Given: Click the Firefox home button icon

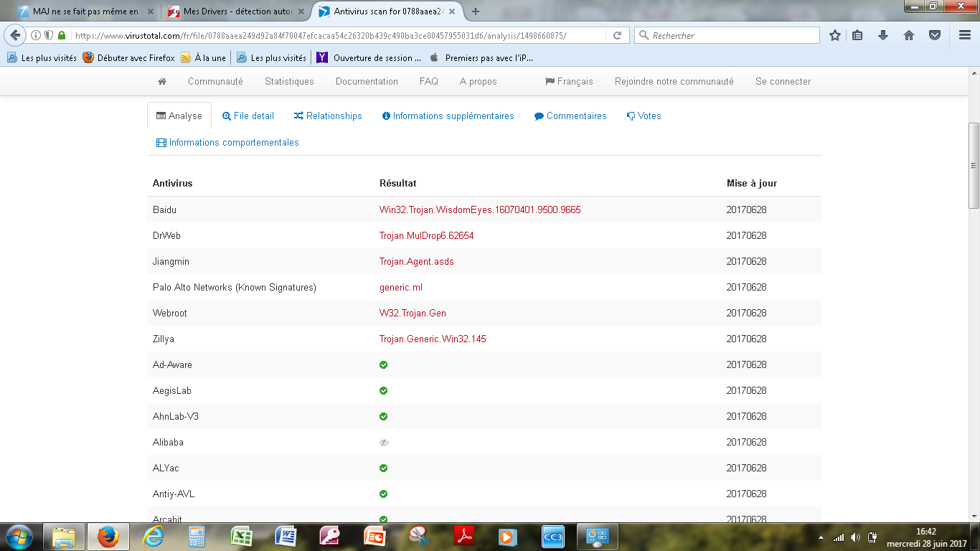Looking at the screenshot, I should 909,35.
